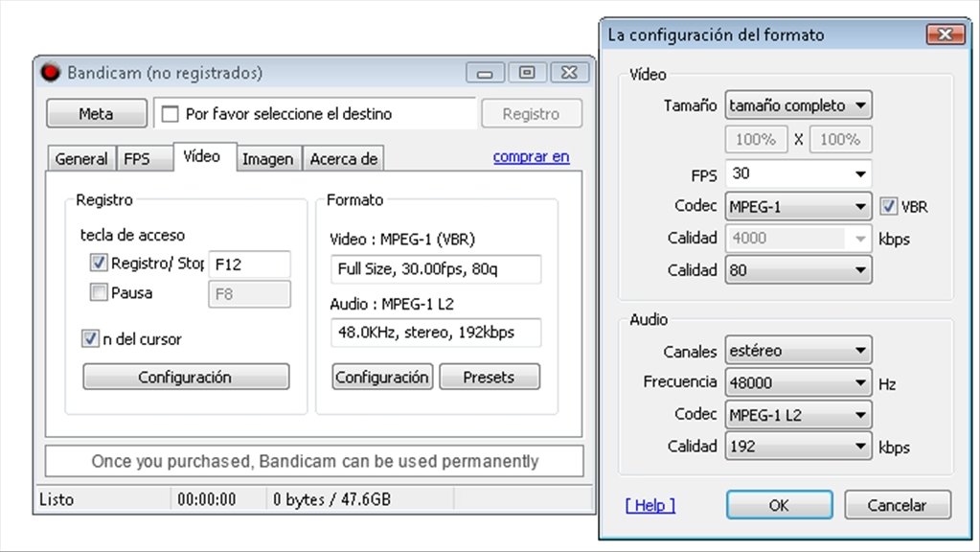Open the Tamaño size dropdown
This screenshot has height=552, width=980.
tap(798, 105)
